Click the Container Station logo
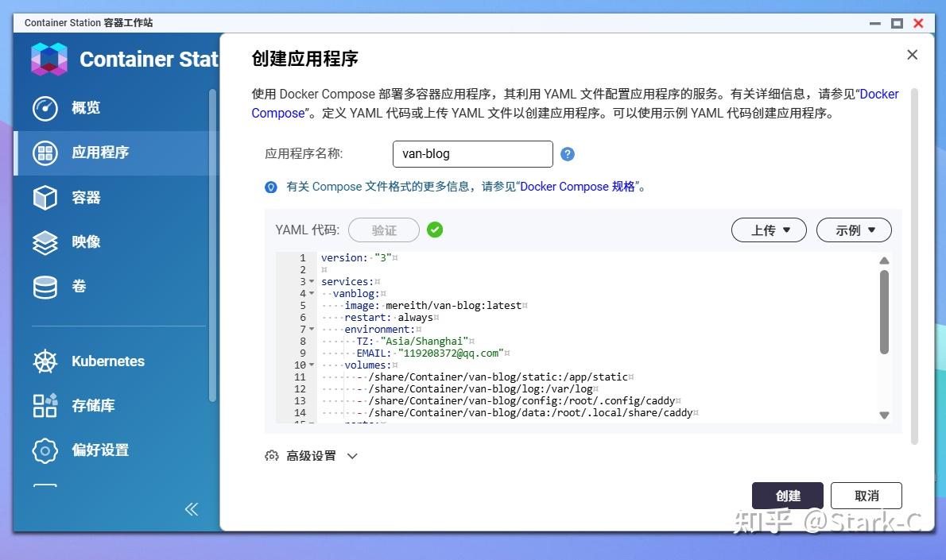Viewport: 946px width, 560px height. click(x=49, y=59)
